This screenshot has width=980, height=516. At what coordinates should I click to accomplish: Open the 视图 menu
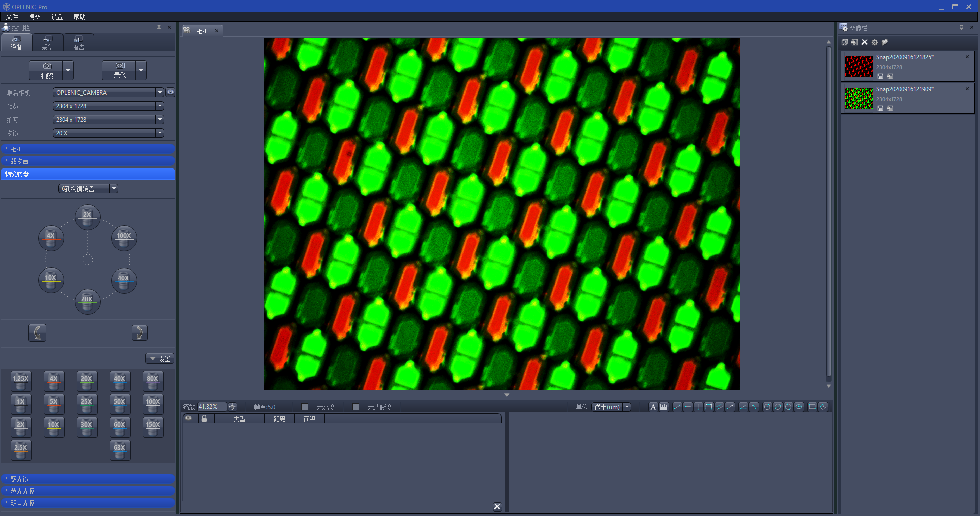(x=34, y=17)
